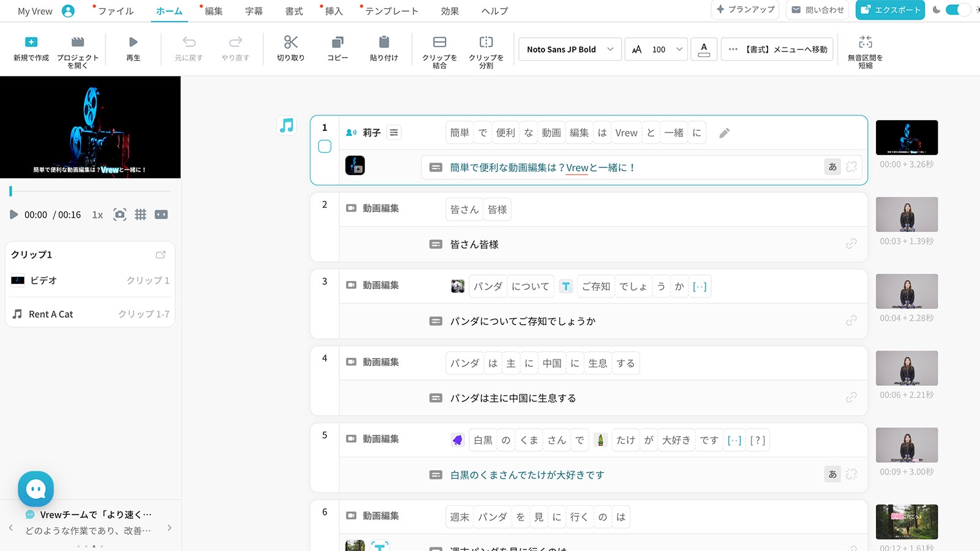Switch to the 挿入 tab

[334, 11]
